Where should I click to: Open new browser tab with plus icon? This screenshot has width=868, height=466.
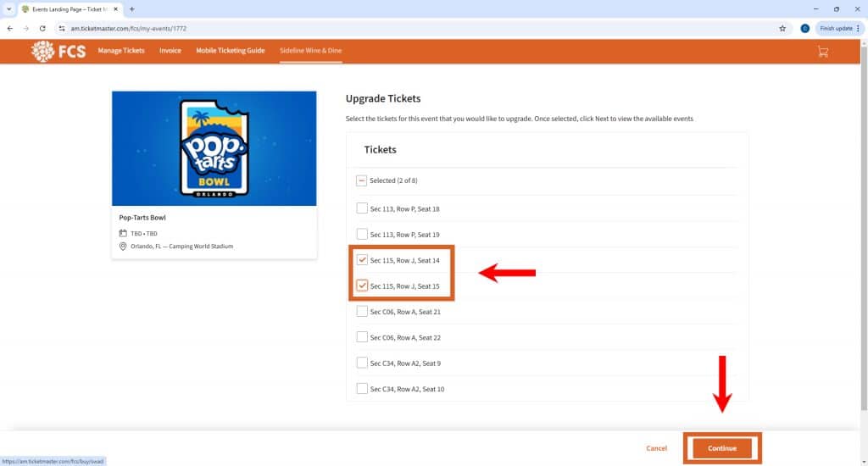[131, 8]
